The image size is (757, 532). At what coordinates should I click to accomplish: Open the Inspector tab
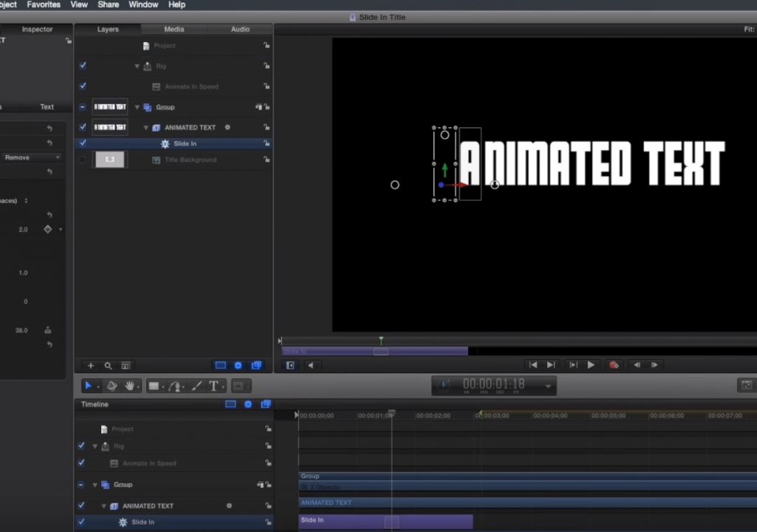[37, 29]
